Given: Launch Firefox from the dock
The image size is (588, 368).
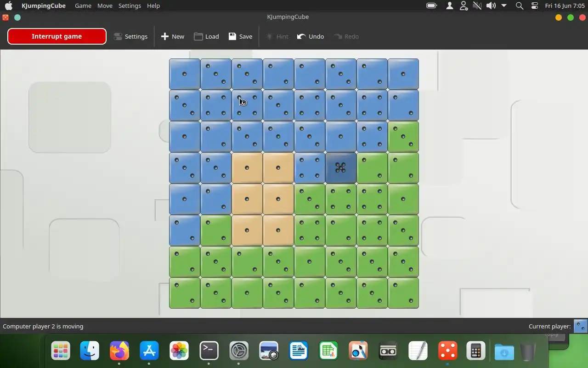Looking at the screenshot, I should [119, 351].
